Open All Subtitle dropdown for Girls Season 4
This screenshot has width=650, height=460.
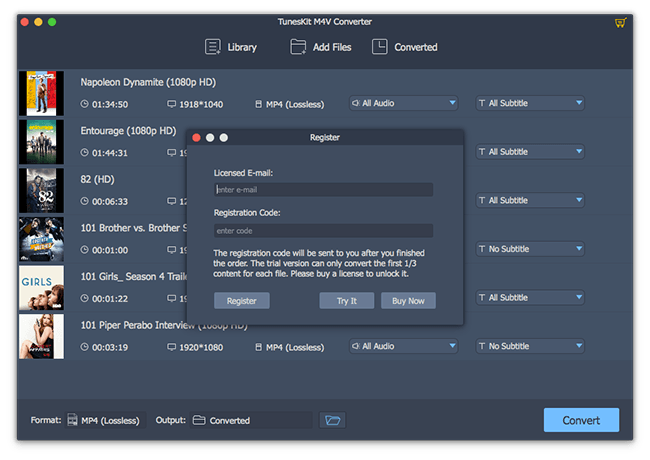click(530, 298)
